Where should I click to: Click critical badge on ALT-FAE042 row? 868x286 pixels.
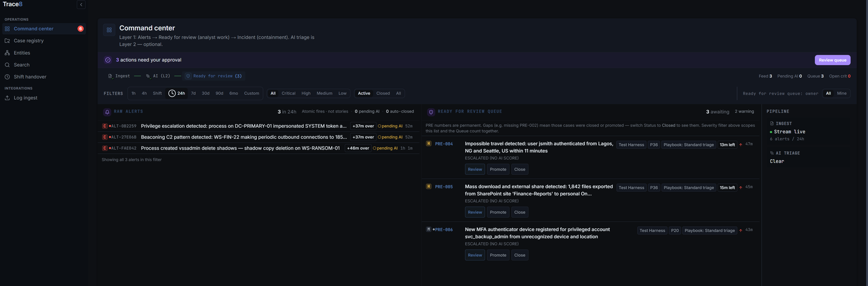tap(105, 148)
